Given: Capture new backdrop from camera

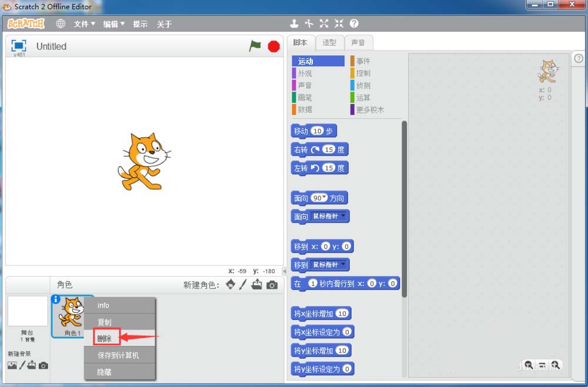Looking at the screenshot, I should pos(44,365).
